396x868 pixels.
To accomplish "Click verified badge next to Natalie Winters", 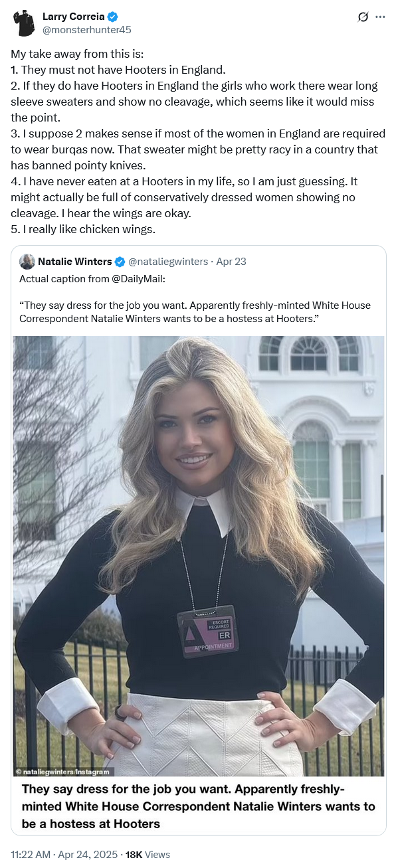I will point(120,262).
